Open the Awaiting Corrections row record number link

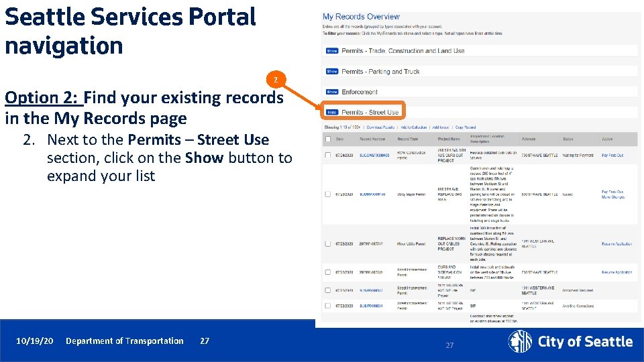pos(371,306)
